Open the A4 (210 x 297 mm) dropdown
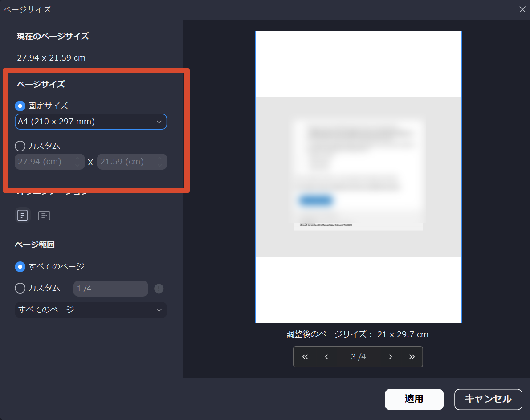 coord(91,122)
